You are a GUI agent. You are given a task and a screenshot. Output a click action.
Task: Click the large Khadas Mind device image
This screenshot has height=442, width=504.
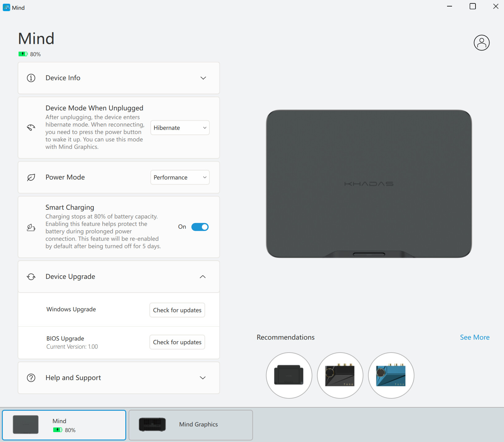pyautogui.click(x=369, y=184)
